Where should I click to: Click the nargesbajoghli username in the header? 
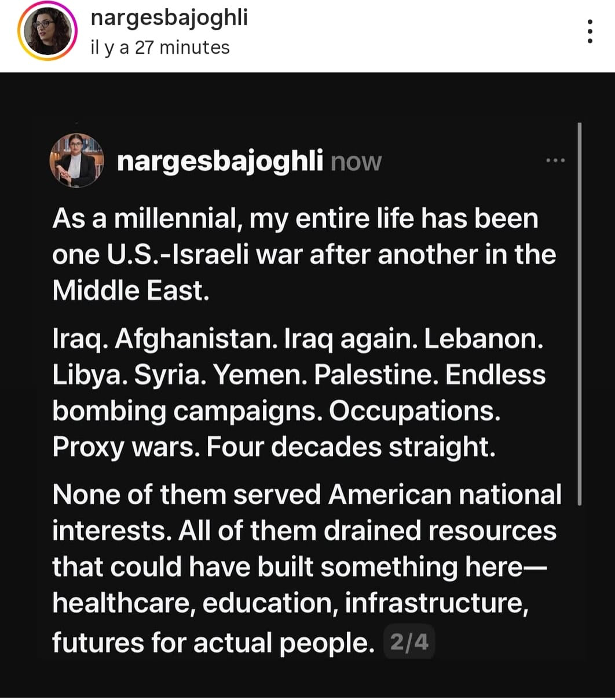169,17
